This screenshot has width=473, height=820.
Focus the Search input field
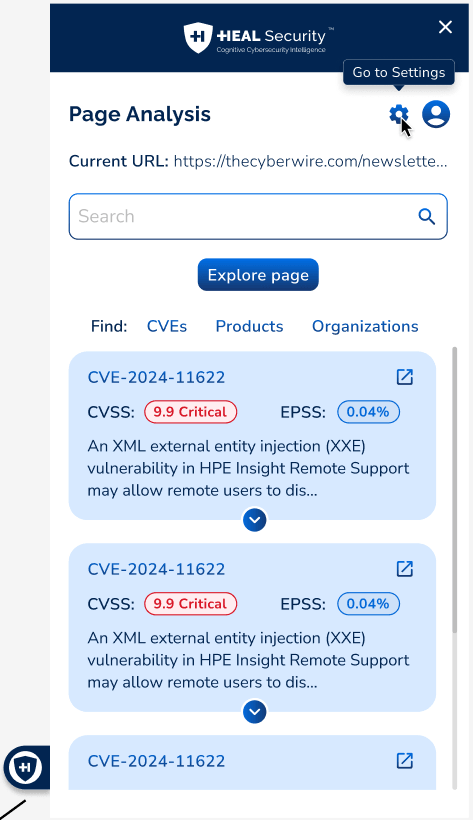(258, 217)
